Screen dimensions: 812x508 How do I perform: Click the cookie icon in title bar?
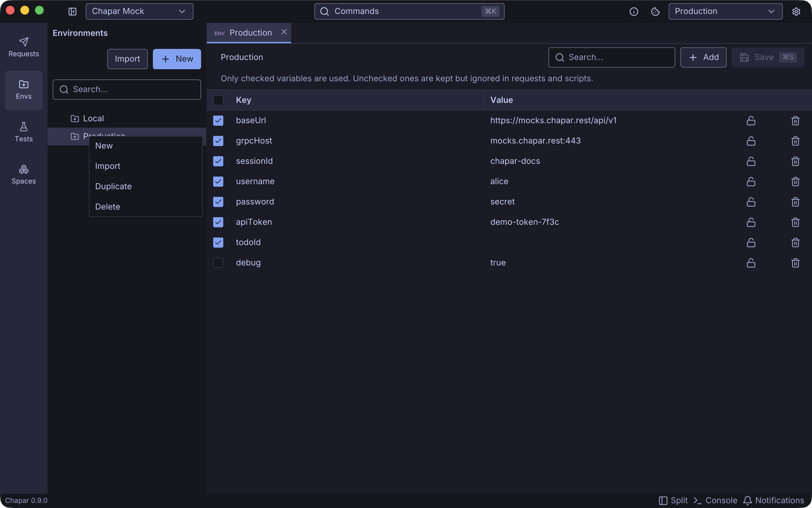point(655,12)
